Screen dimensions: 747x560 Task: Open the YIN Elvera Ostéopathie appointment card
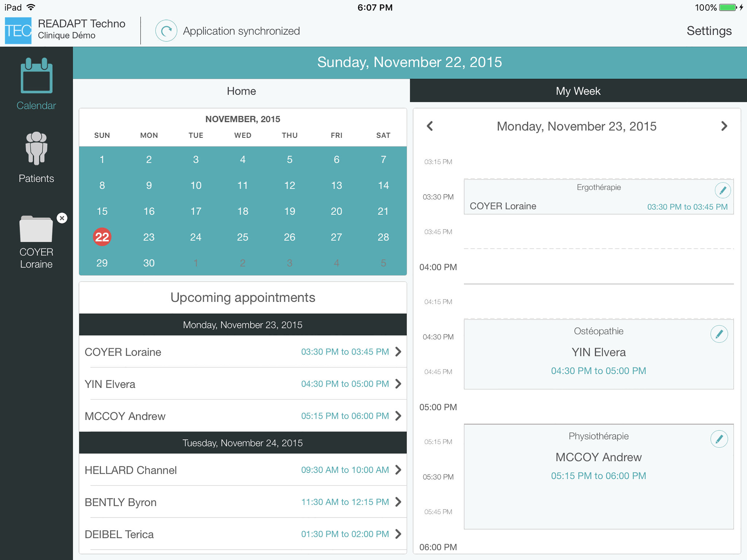[599, 354]
